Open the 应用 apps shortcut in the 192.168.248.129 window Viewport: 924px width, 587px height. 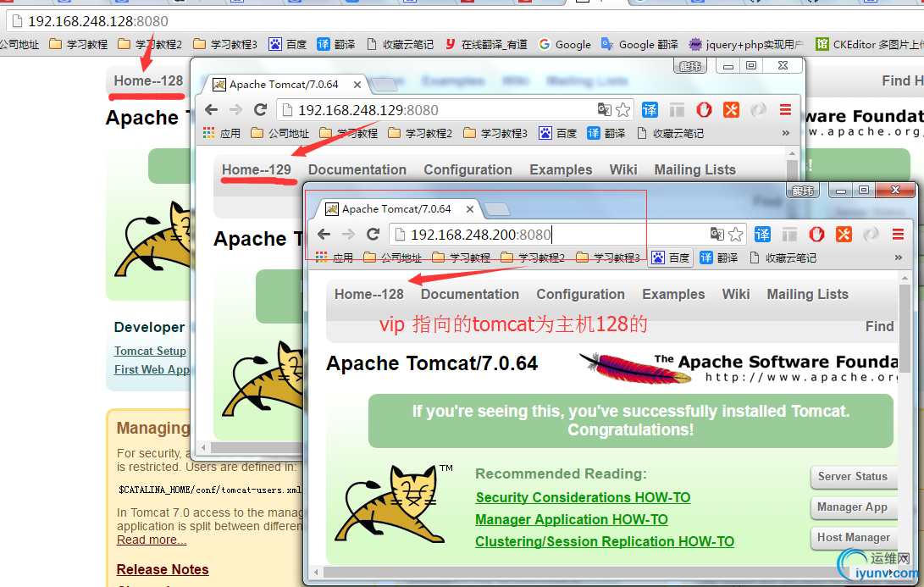[x=222, y=133]
